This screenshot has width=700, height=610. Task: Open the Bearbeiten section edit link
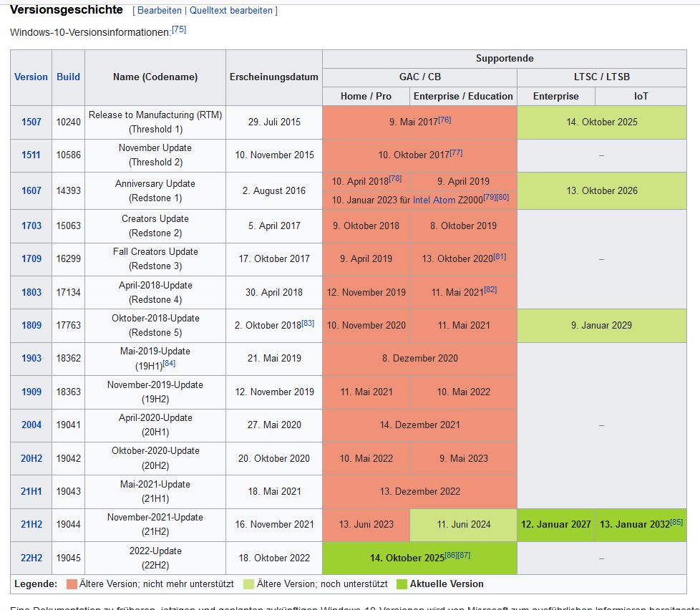tap(160, 10)
